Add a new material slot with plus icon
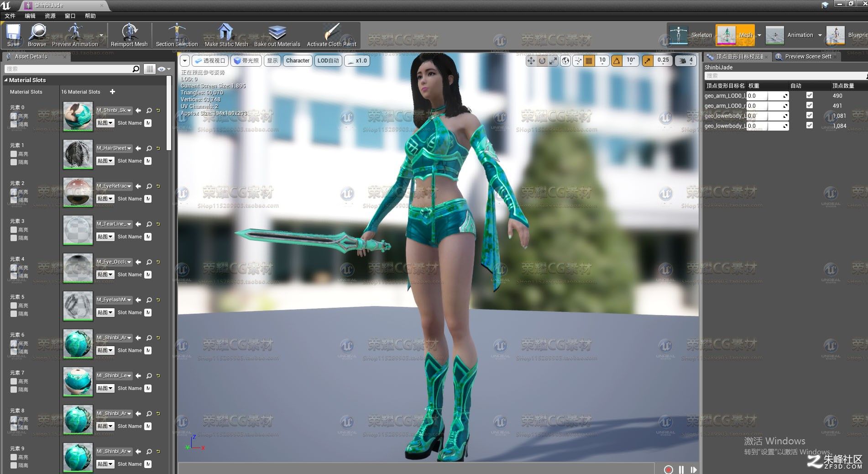This screenshot has height=474, width=868. click(x=112, y=92)
